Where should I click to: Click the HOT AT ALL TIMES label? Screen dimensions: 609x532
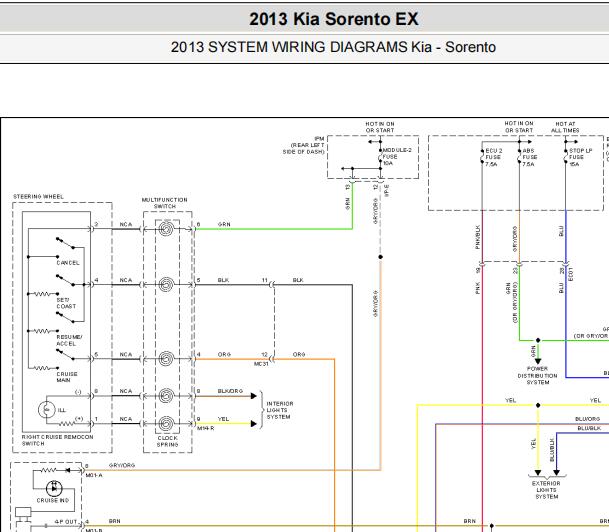(x=565, y=127)
